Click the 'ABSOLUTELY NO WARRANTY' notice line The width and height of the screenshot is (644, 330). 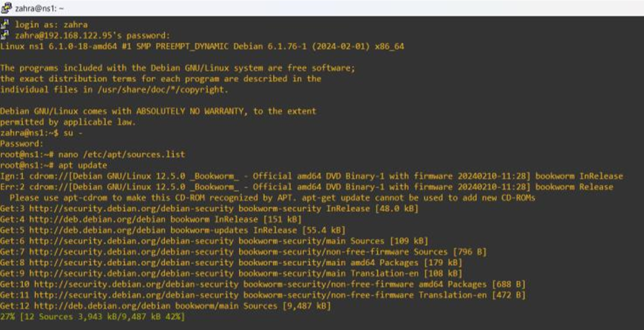158,111
